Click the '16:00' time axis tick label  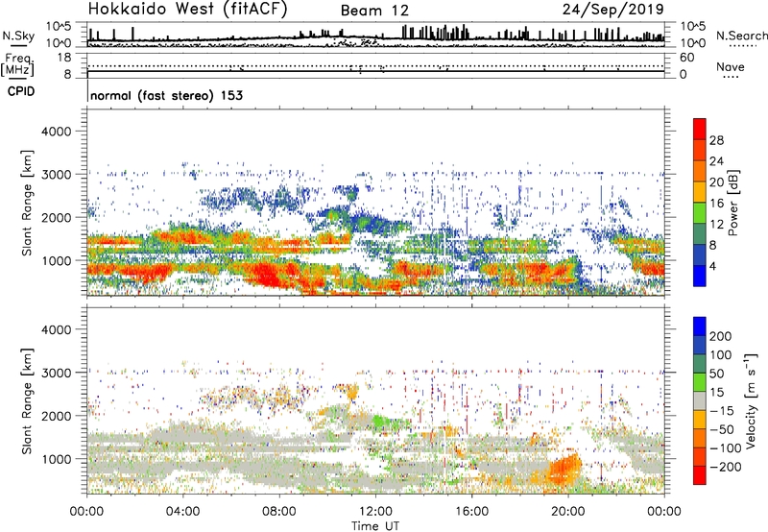click(471, 512)
